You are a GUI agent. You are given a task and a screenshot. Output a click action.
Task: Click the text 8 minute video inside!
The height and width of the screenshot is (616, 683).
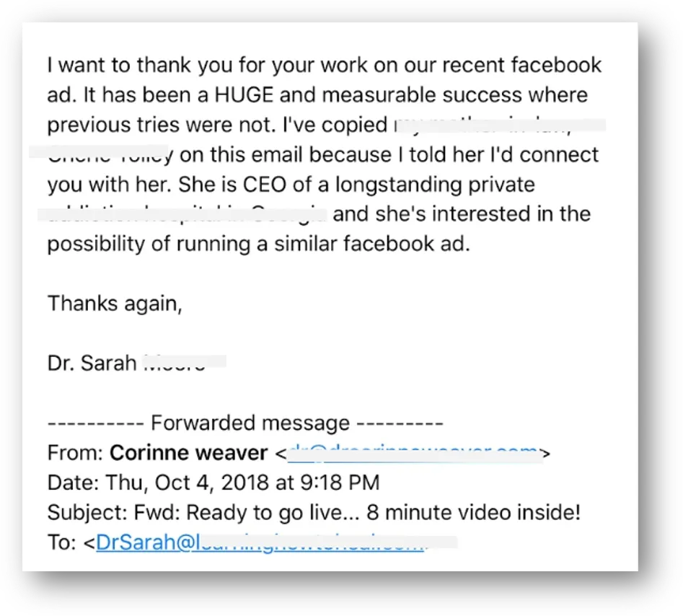[x=474, y=513]
